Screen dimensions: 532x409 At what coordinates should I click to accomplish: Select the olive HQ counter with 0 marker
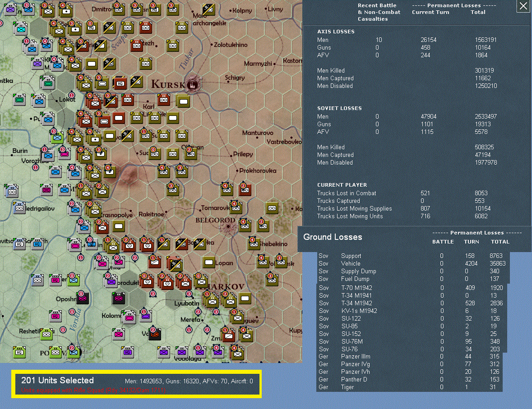coord(91,28)
